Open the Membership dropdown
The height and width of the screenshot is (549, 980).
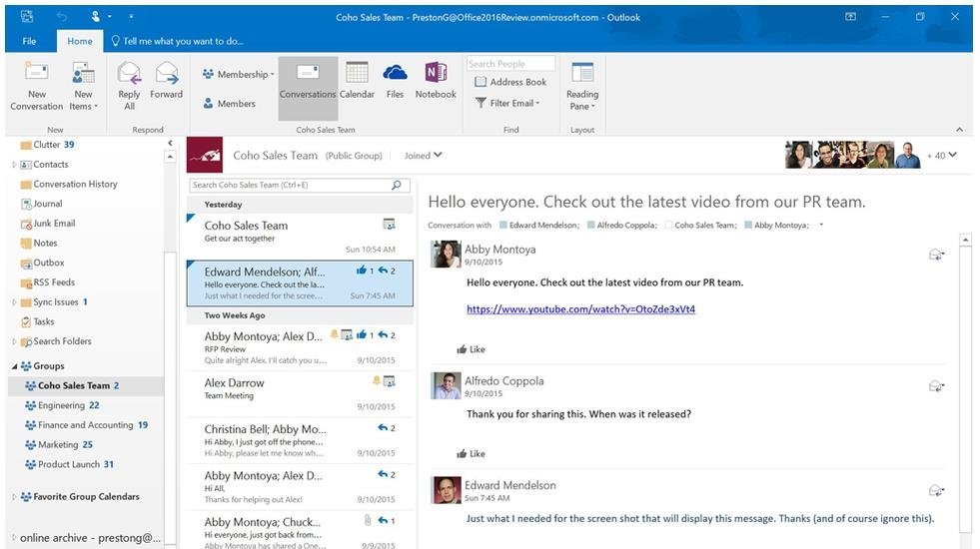click(x=238, y=74)
